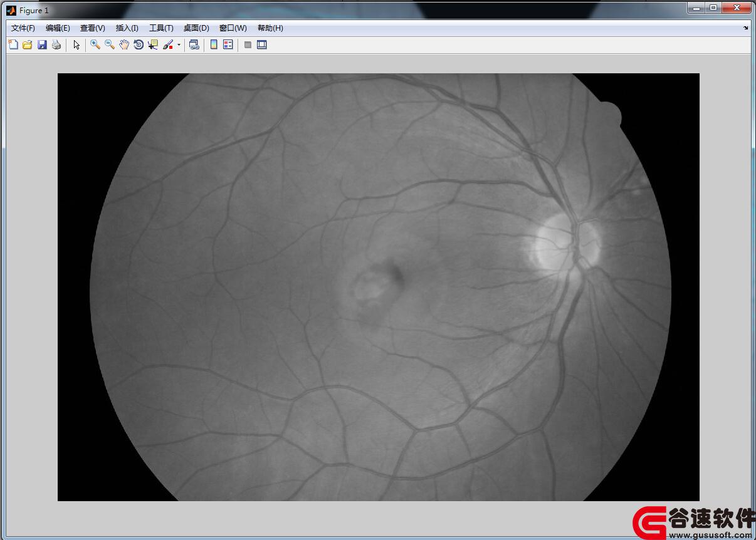Print the figure using the printer icon
The height and width of the screenshot is (540, 756).
click(56, 44)
